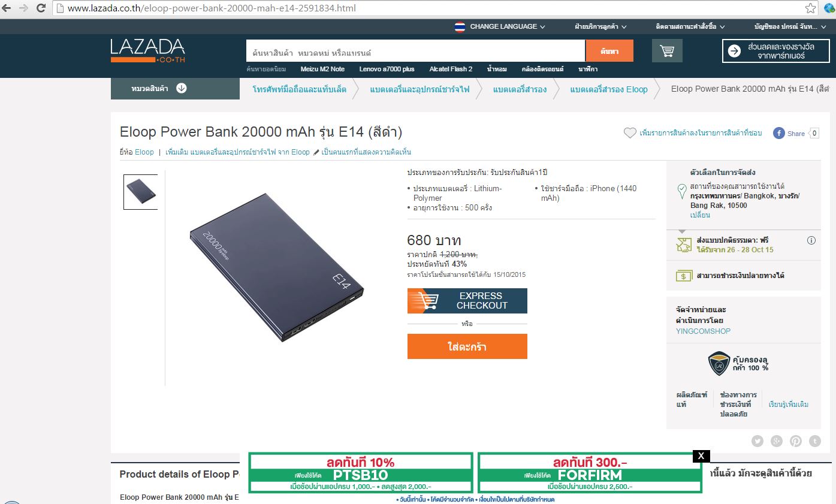The image size is (836, 504).
Task: Reload the page in browser
Action: (41, 8)
